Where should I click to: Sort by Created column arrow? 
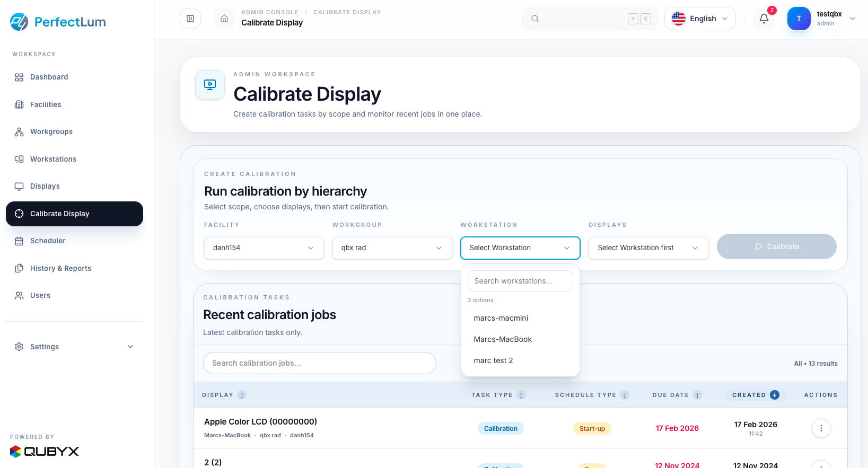pos(775,395)
